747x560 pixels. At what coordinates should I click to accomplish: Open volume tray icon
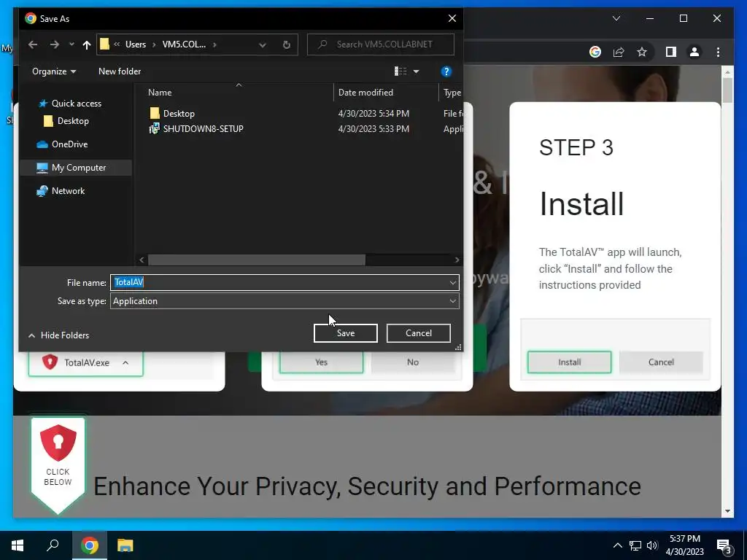[x=652, y=545]
